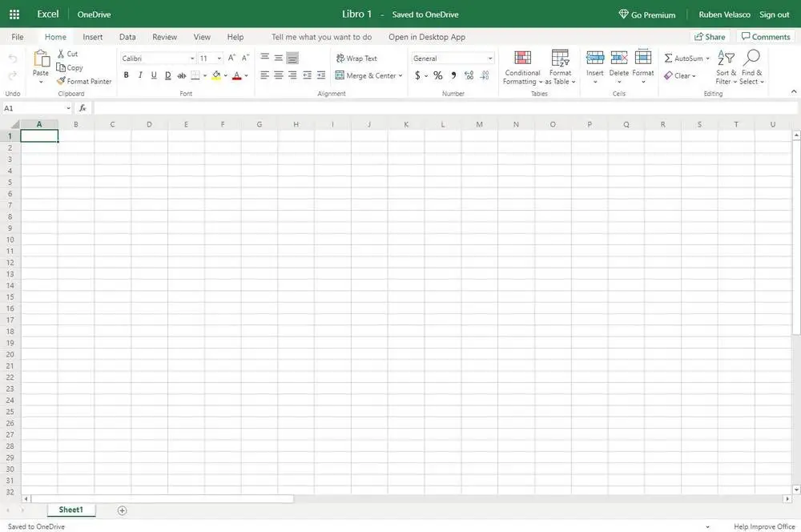The height and width of the screenshot is (532, 801).
Task: Open the app launcher waffle icon
Action: (14, 14)
